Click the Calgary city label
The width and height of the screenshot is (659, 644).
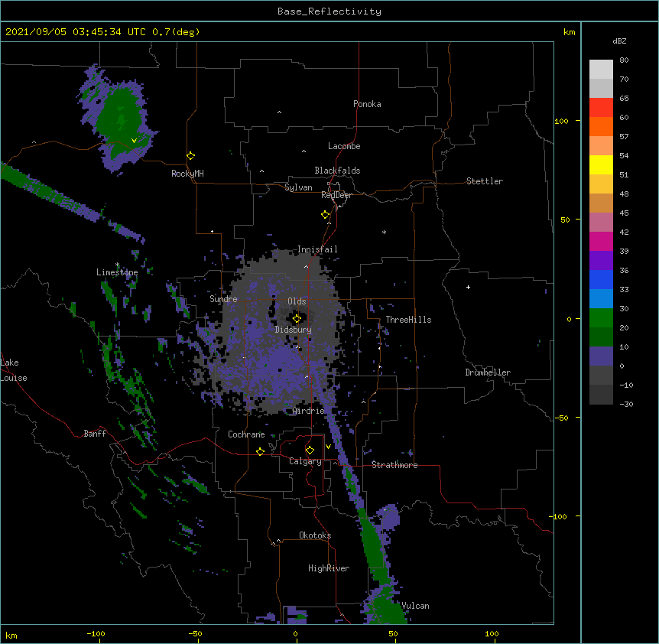click(x=305, y=461)
